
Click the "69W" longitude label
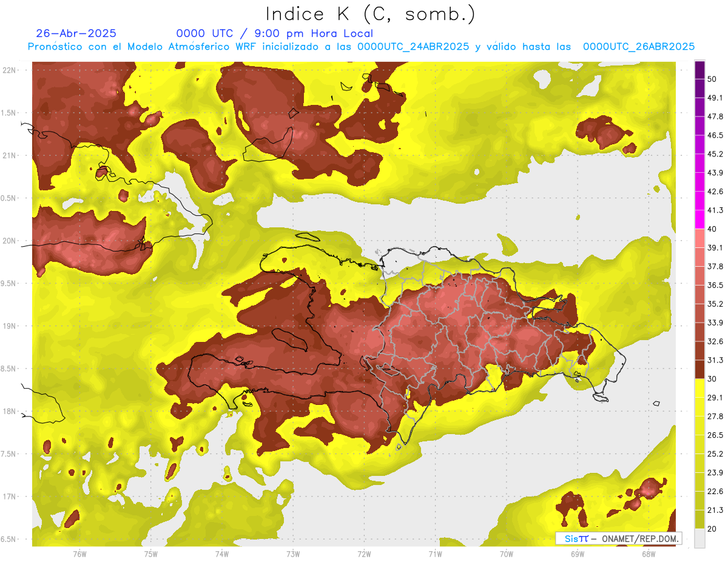[577, 554]
